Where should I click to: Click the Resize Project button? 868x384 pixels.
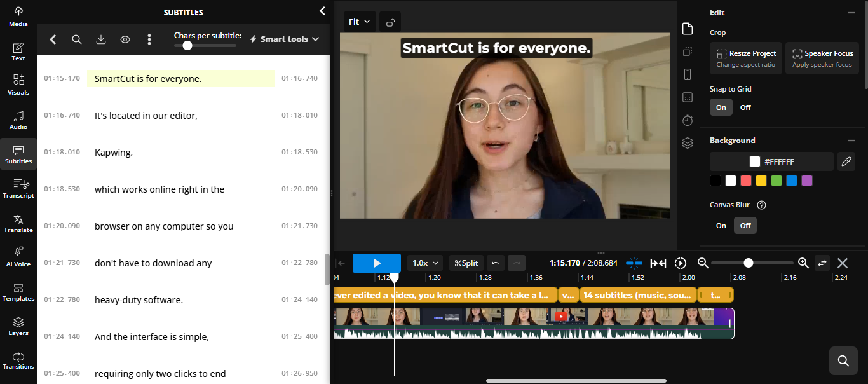pos(745,58)
